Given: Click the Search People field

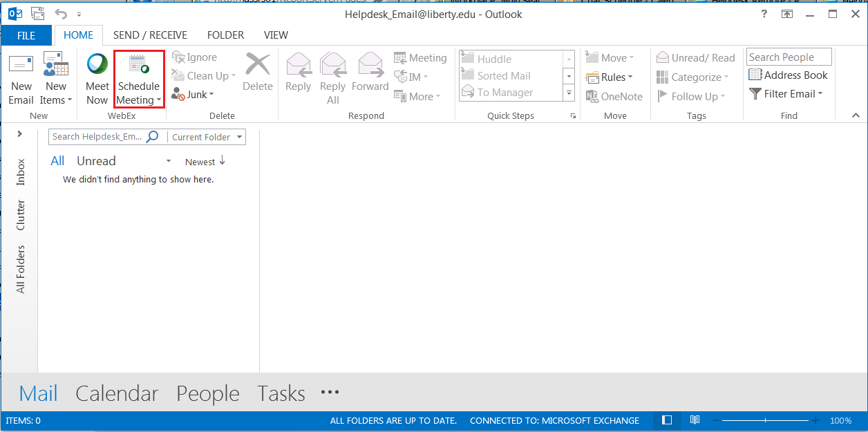Looking at the screenshot, I should click(789, 57).
